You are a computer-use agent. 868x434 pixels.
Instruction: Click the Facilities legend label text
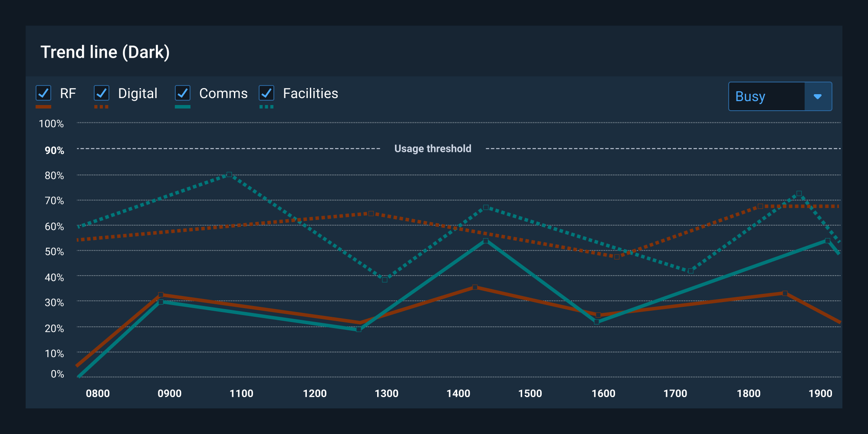click(x=310, y=93)
